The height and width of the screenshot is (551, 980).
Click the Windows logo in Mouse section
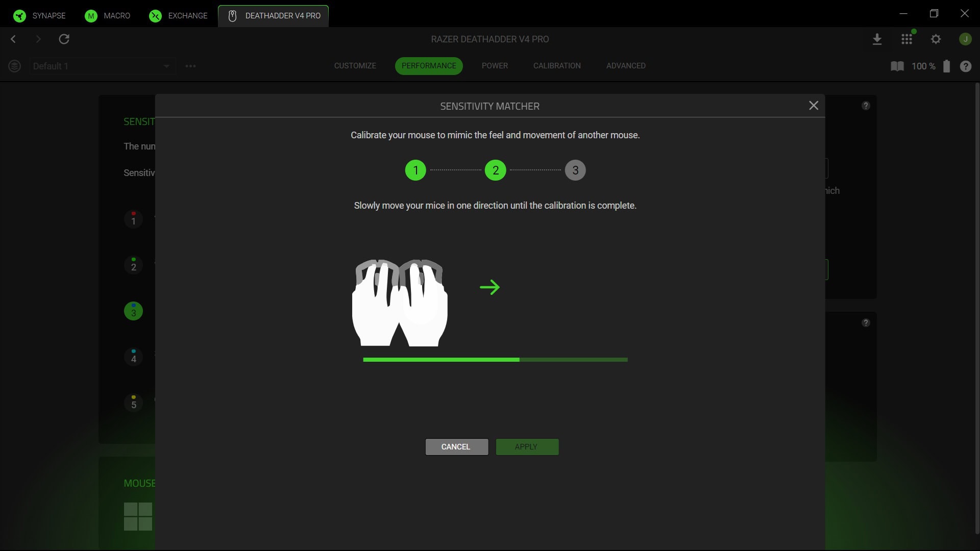pos(138,517)
